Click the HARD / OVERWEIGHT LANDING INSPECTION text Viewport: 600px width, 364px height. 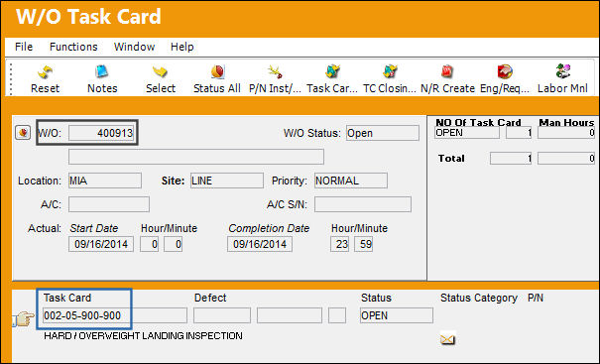tap(143, 336)
